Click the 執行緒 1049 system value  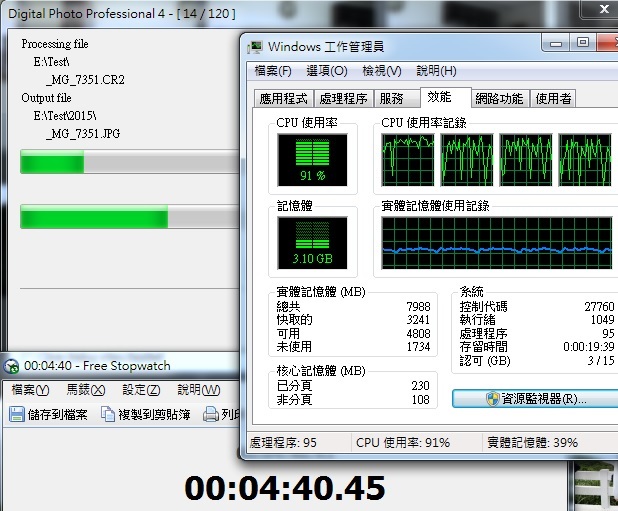tap(602, 320)
